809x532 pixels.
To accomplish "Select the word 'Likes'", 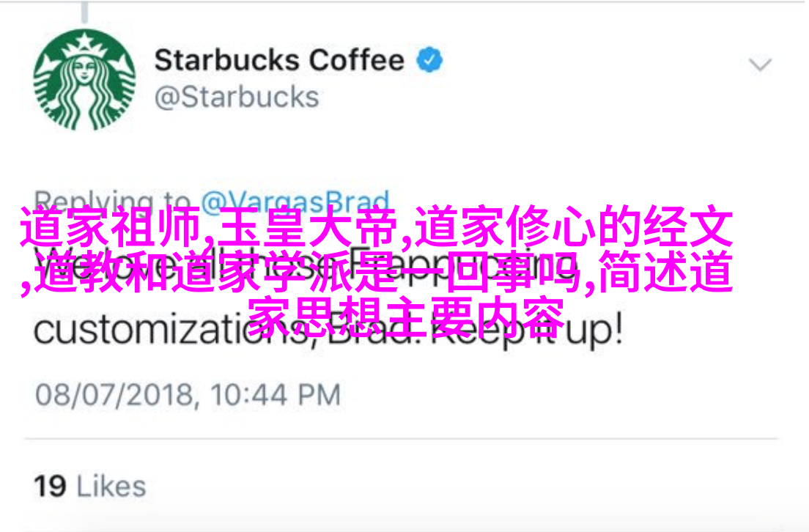I will tap(111, 486).
